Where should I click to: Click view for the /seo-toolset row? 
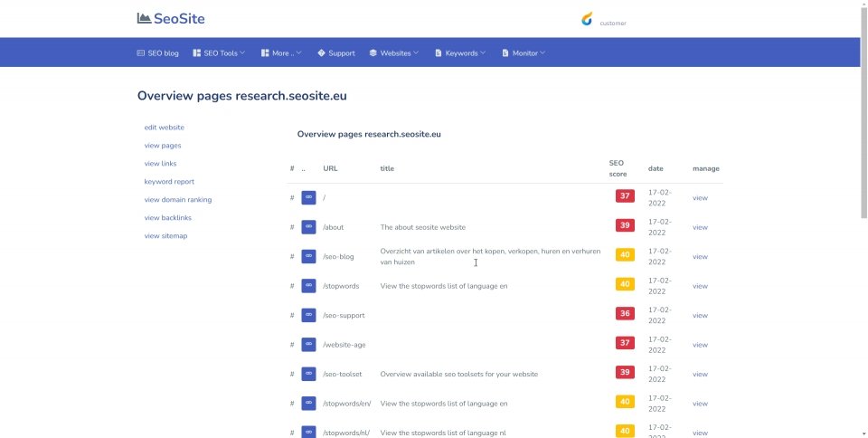(x=700, y=374)
